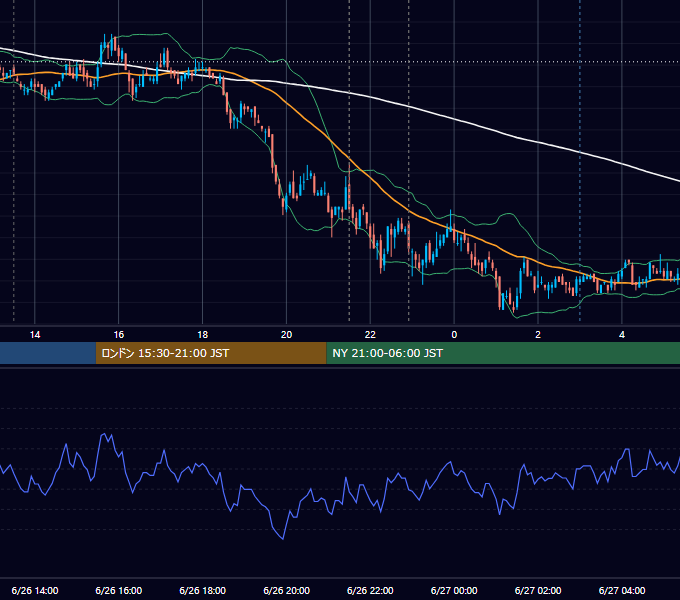Click the "6/27 04:00" date label

click(x=621, y=590)
